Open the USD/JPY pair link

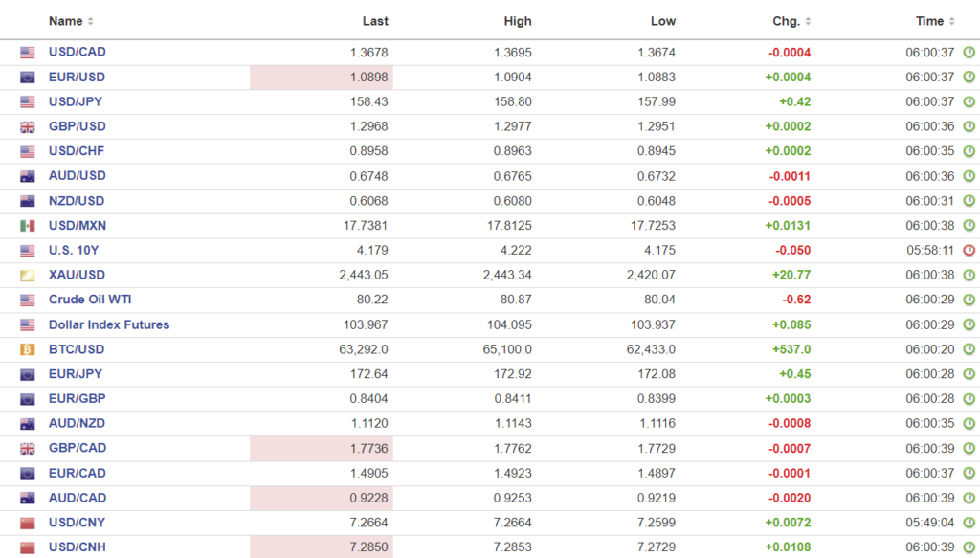pos(77,101)
